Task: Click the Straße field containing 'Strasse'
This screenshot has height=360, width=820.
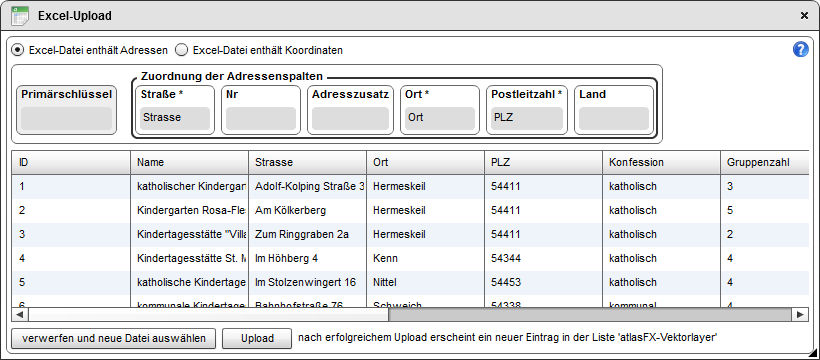Action: [175, 118]
